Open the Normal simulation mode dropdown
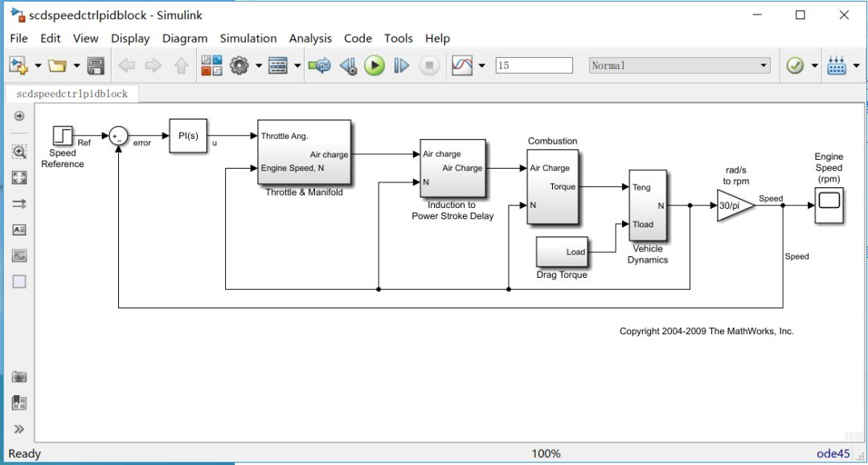 680,65
